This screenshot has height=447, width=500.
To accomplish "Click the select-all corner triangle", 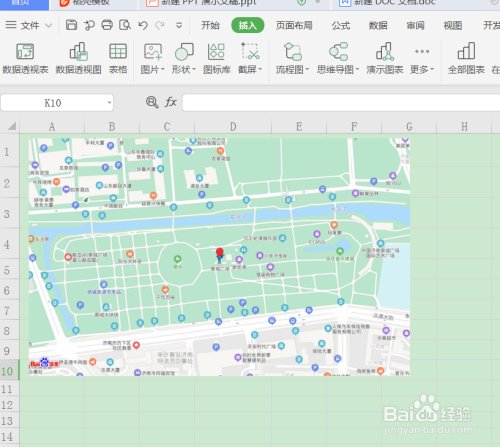I will 12,126.
